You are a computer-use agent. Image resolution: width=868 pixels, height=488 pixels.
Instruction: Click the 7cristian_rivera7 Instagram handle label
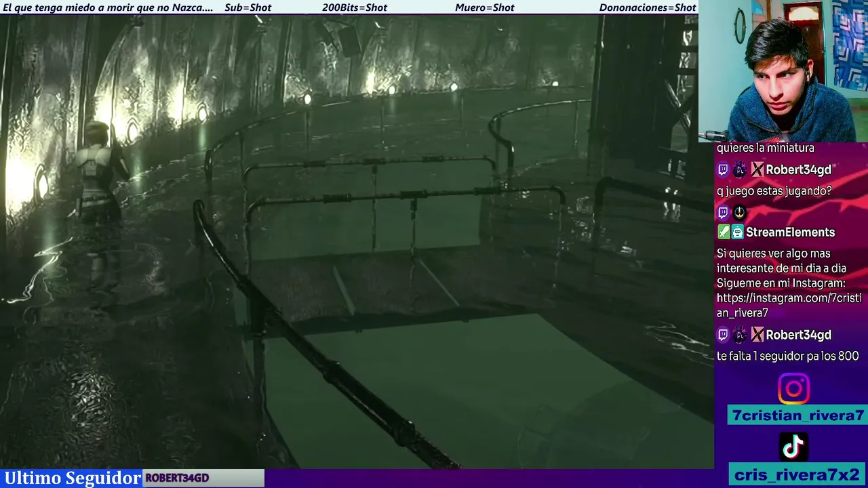pos(797,415)
